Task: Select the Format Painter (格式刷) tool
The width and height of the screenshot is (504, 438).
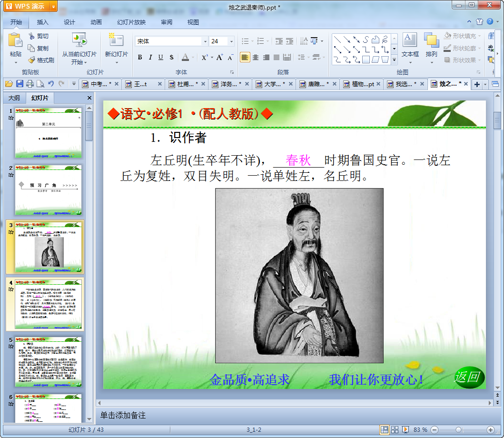Action: coord(41,60)
